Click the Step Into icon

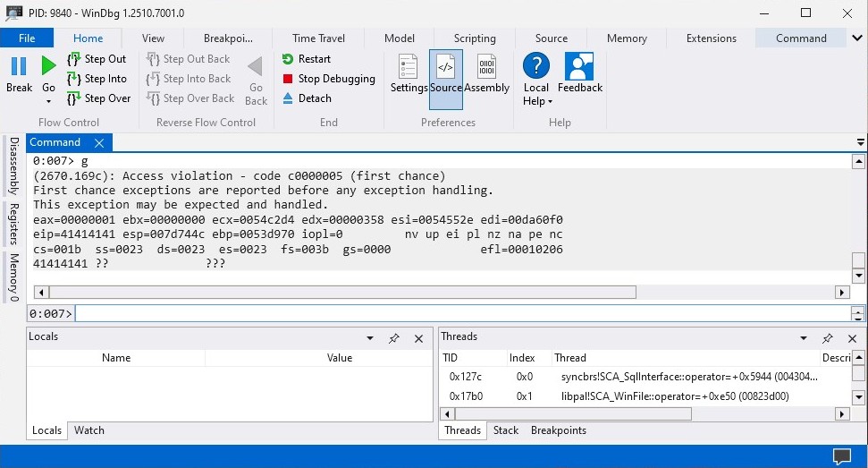[x=75, y=79]
